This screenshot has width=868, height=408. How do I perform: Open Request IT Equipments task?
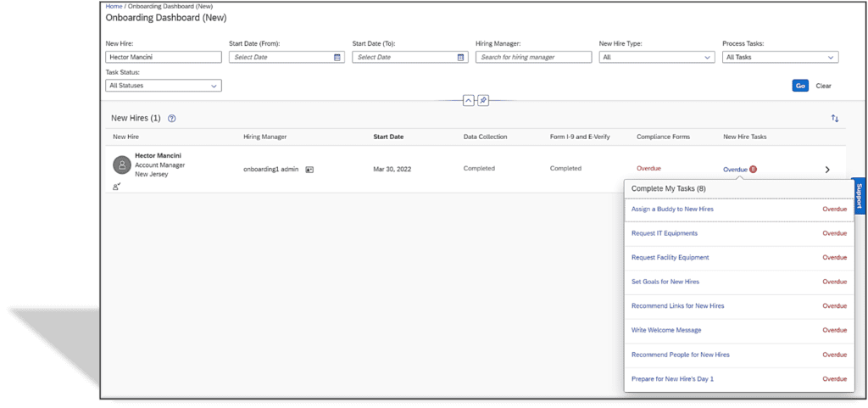tap(665, 233)
